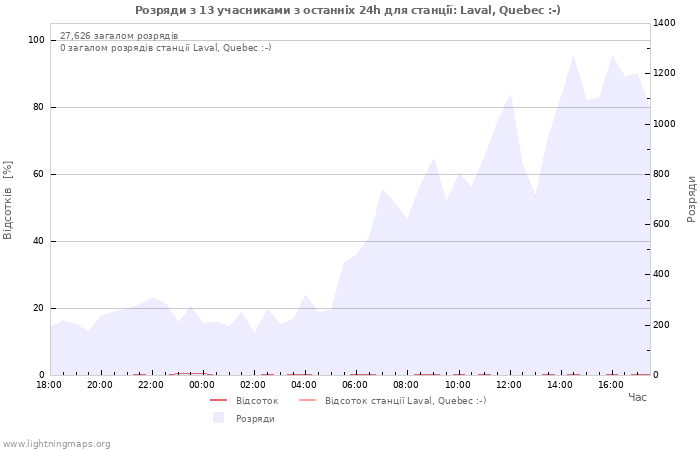Select the Відсоток станції Laval, Quebec legend label
This screenshot has width=700, height=450.
click(405, 400)
